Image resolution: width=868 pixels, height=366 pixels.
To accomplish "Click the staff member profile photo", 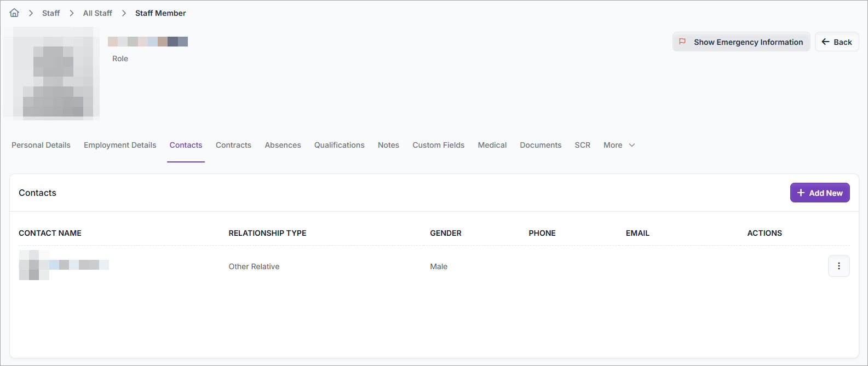I will [x=52, y=73].
